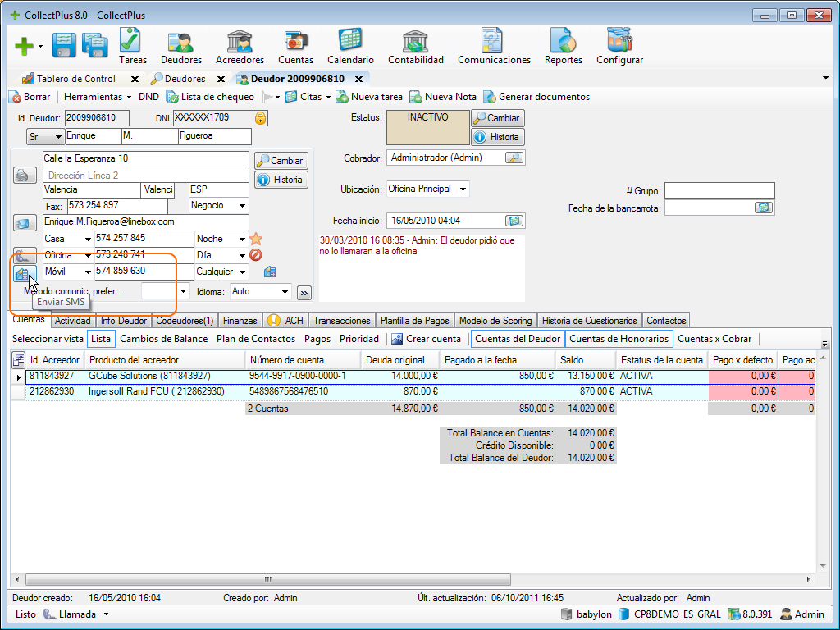The width and height of the screenshot is (840, 630).
Task: Open the Ubicación dropdown
Action: pos(463,189)
